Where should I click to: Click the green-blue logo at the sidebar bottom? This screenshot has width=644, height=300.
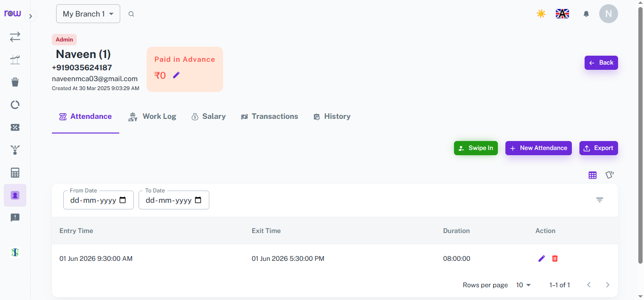click(x=15, y=252)
